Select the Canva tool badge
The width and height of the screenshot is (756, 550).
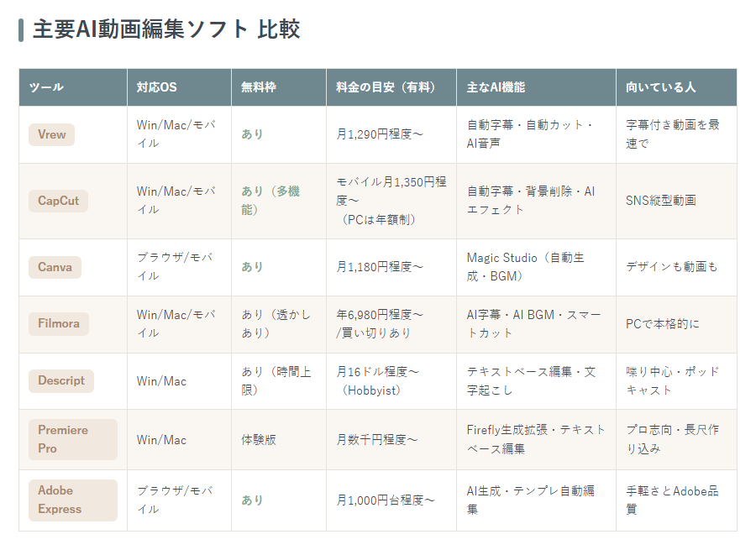click(x=55, y=267)
